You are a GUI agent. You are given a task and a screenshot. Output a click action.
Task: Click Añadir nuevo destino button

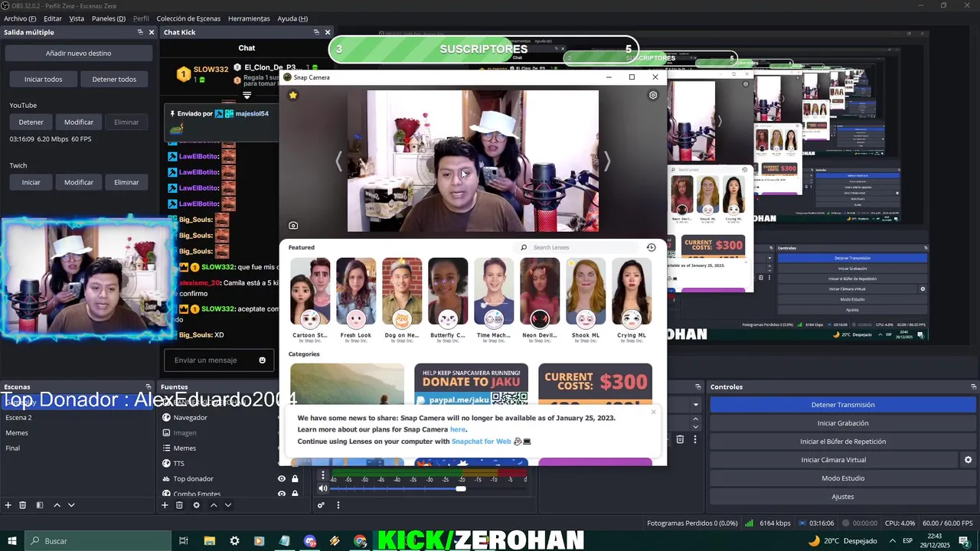[x=78, y=54]
